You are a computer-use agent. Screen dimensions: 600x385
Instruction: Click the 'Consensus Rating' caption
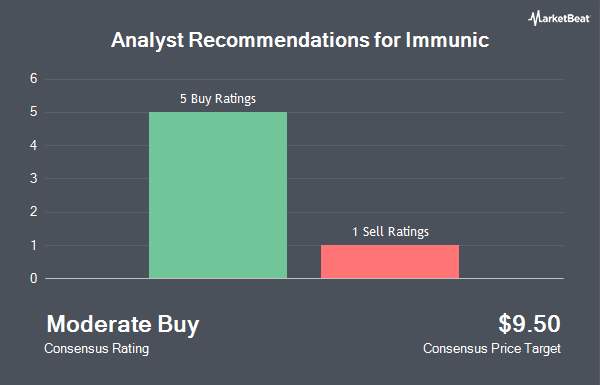pos(96,349)
